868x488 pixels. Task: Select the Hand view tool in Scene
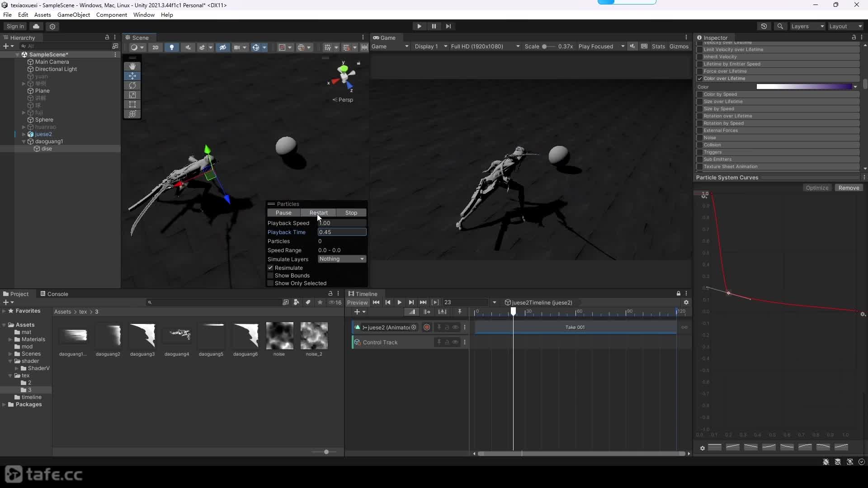click(x=132, y=66)
